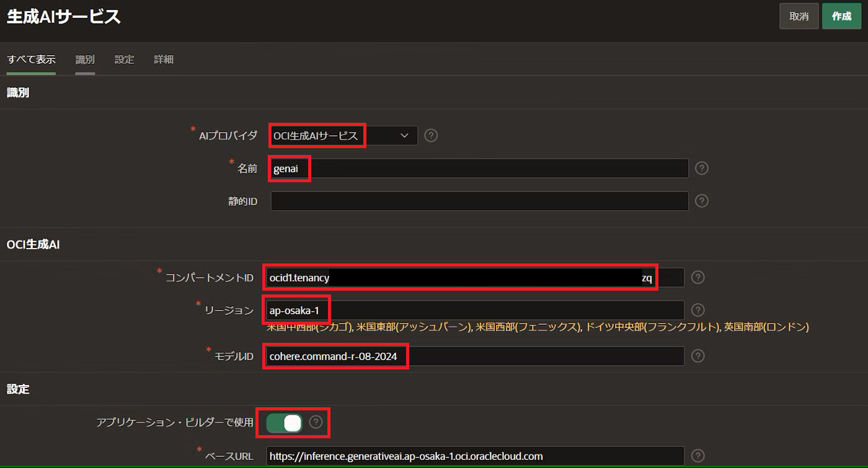Viewport: 868px width, 468px height.
Task: Click into the empty 静的ID field
Action: (x=479, y=201)
